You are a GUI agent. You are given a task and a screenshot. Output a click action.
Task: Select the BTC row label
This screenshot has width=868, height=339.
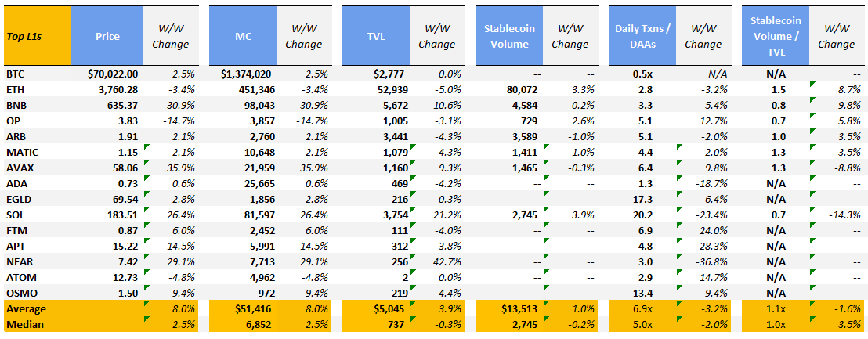point(16,74)
